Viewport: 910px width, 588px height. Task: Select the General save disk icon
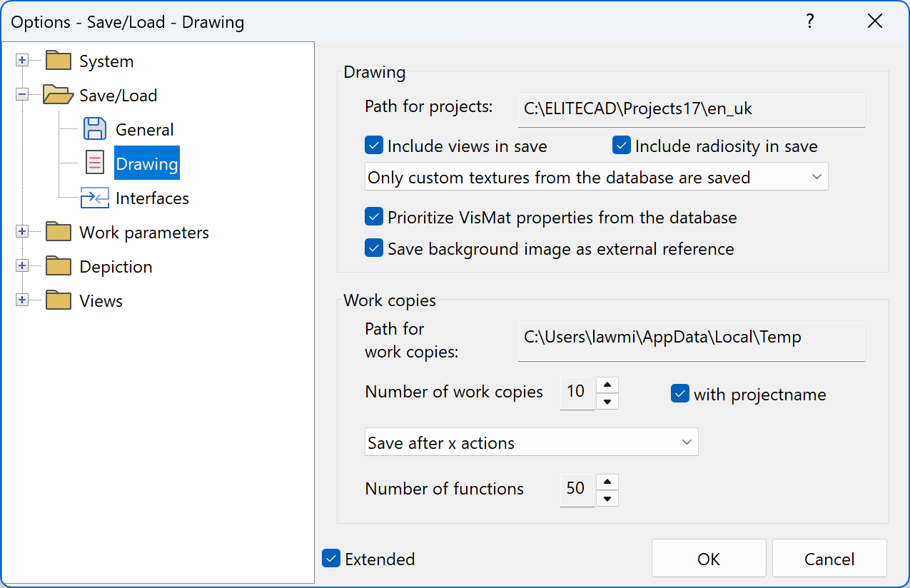tap(95, 128)
